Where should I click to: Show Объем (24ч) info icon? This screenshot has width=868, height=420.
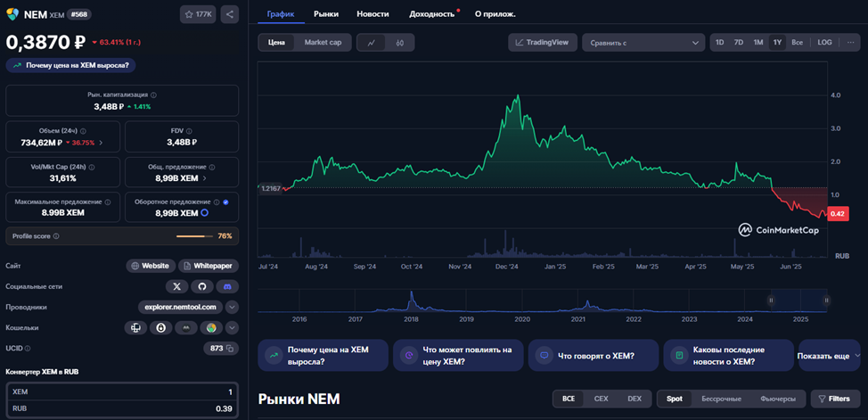click(x=83, y=131)
